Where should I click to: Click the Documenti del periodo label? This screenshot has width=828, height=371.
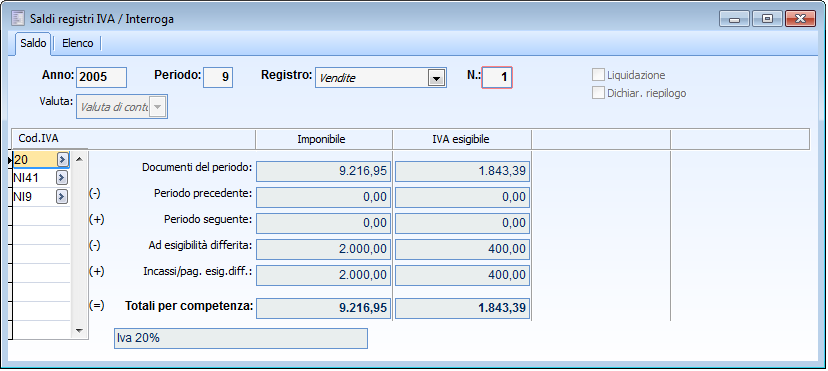click(x=197, y=167)
